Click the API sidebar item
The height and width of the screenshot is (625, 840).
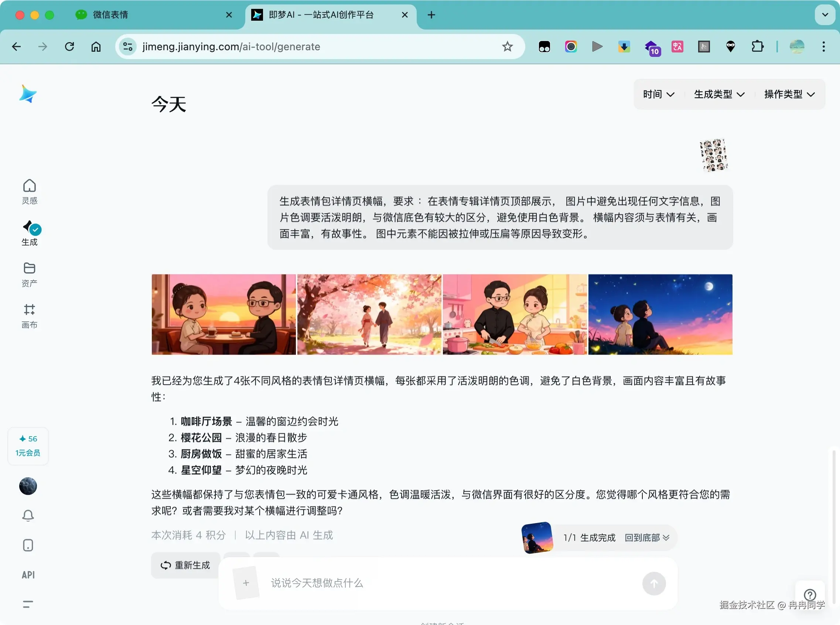(x=28, y=575)
